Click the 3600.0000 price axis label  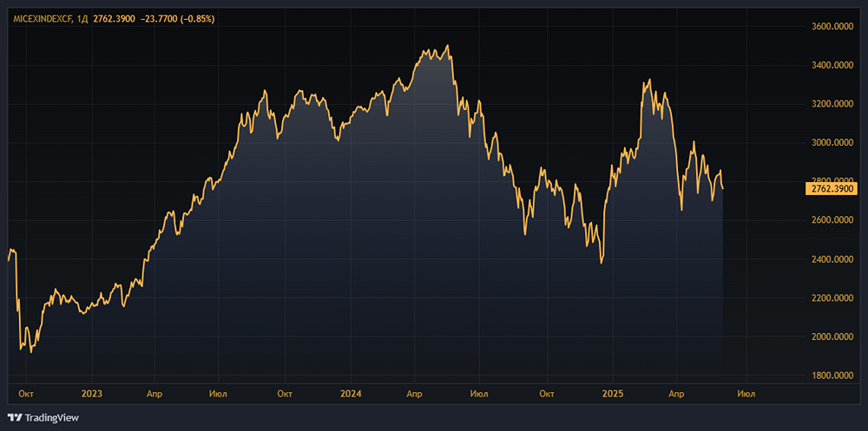(833, 27)
